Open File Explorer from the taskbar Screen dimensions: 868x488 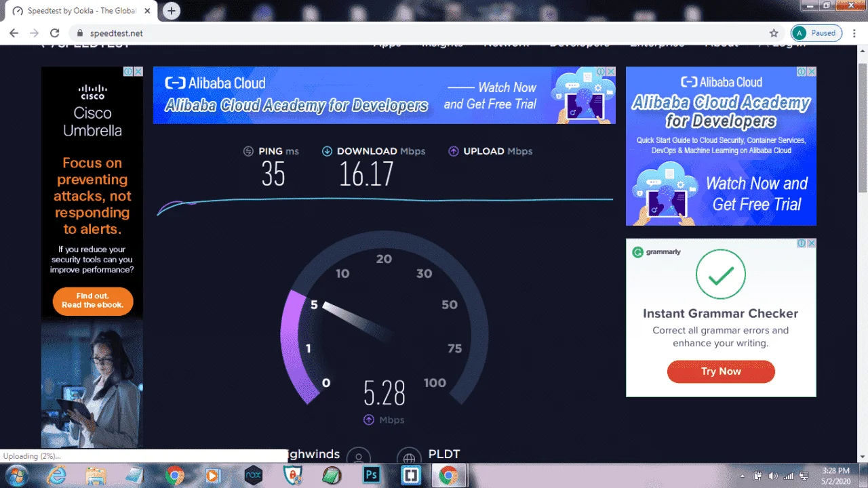96,475
